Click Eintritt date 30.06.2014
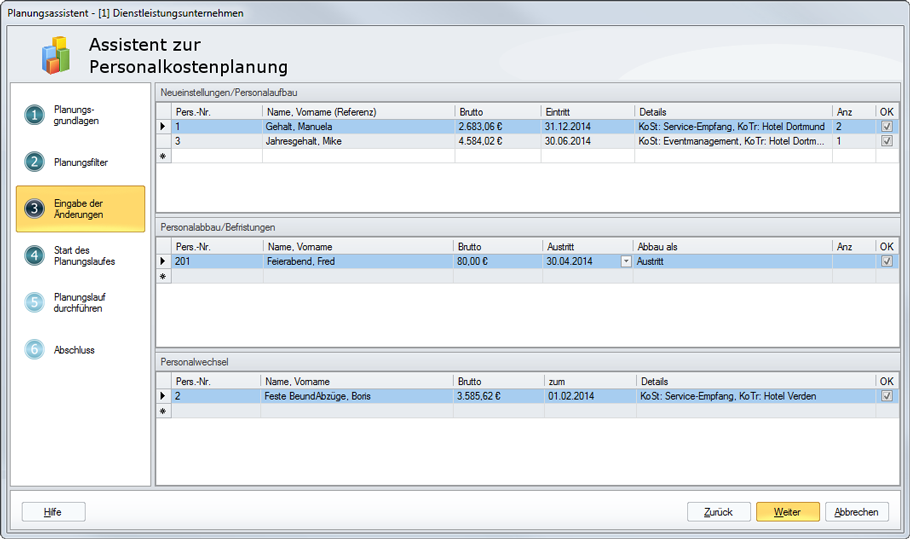The height and width of the screenshot is (539, 910). click(588, 141)
